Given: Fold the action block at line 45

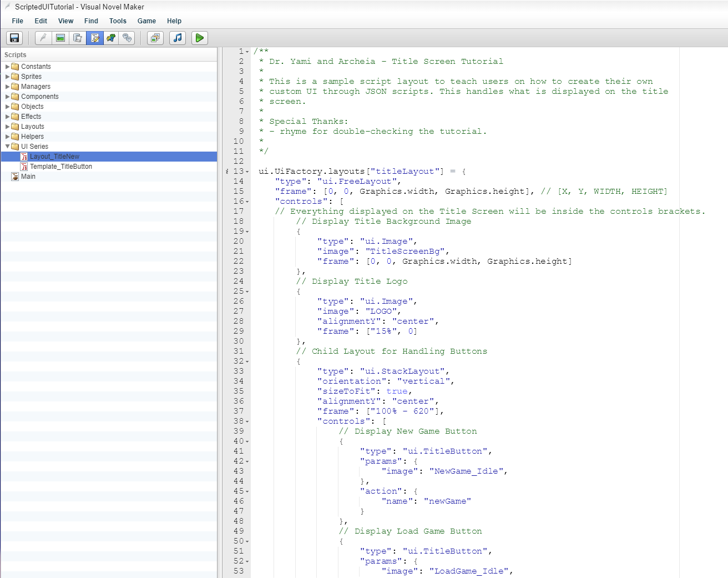Looking at the screenshot, I should [247, 491].
